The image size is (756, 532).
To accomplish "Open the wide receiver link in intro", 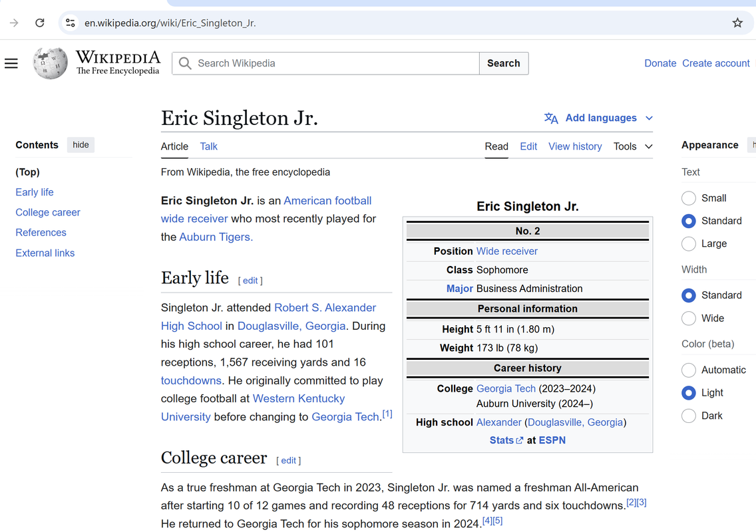I will (x=194, y=219).
